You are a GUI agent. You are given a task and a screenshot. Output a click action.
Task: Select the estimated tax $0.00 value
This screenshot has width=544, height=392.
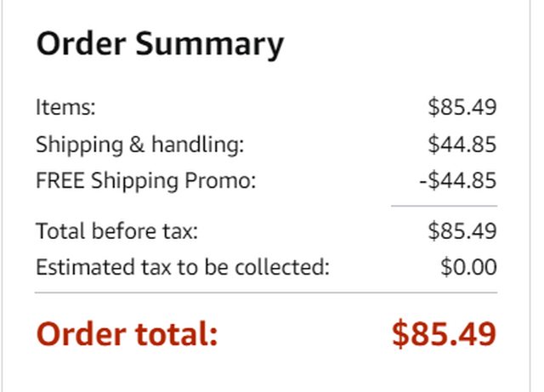coord(468,267)
